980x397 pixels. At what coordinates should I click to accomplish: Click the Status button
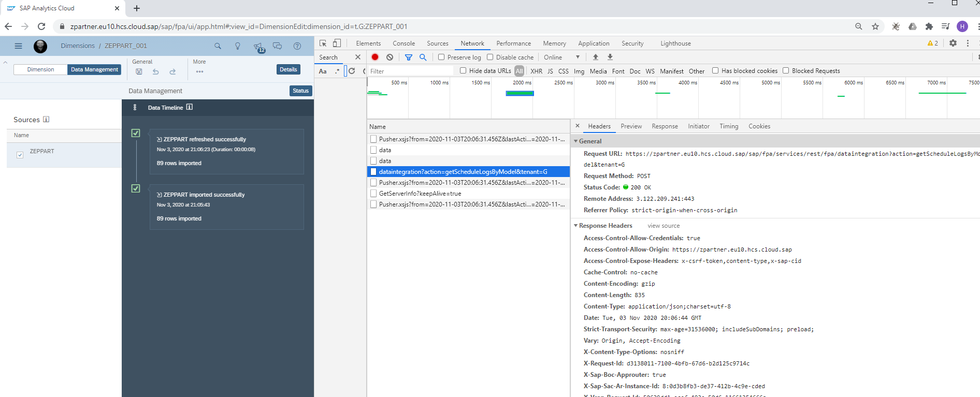coord(300,91)
